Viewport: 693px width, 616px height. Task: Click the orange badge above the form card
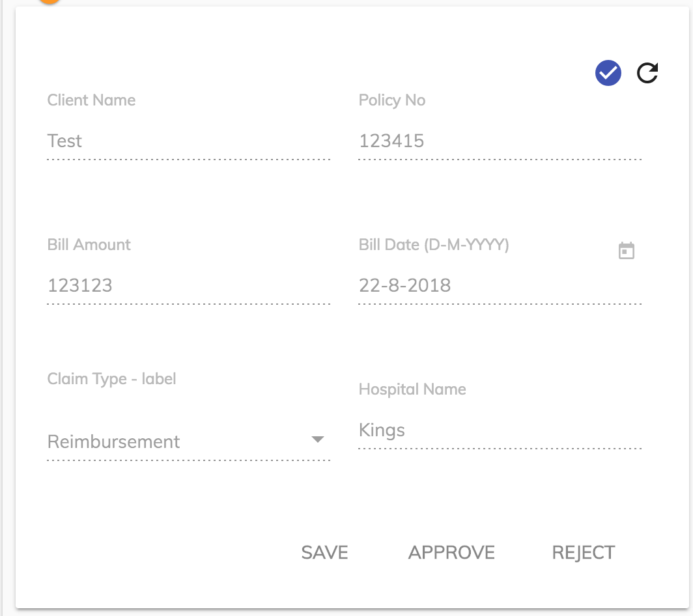point(49,3)
